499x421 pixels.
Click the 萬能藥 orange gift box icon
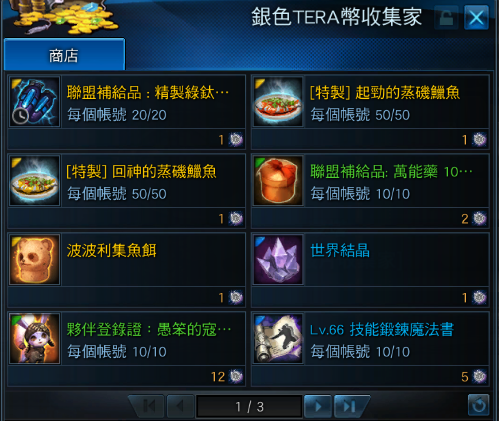278,181
